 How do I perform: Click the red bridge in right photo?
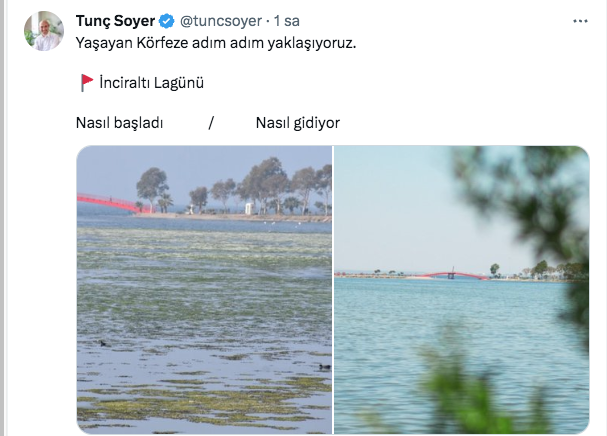(x=454, y=275)
